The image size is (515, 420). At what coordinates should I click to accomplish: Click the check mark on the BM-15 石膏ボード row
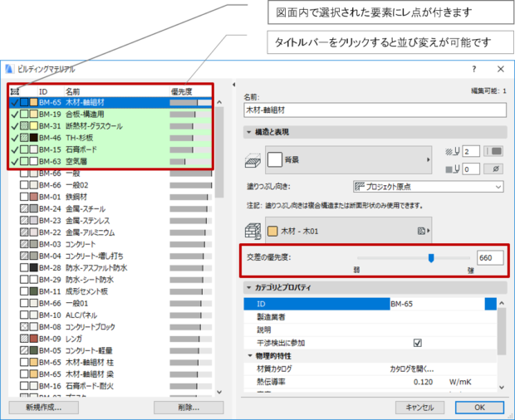click(x=14, y=150)
